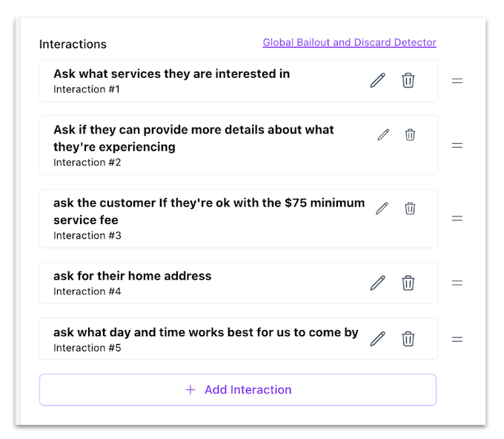Delete Interaction #5 using the trash icon
The image size is (504, 439).
408,339
